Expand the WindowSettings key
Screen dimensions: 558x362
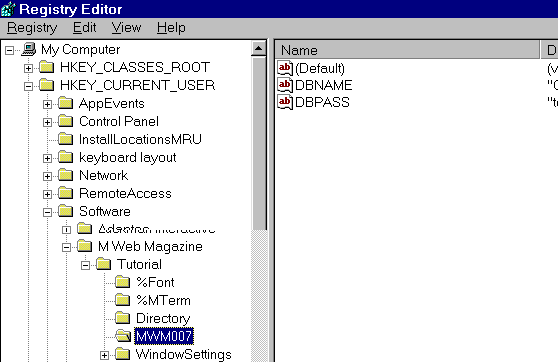tap(104, 355)
